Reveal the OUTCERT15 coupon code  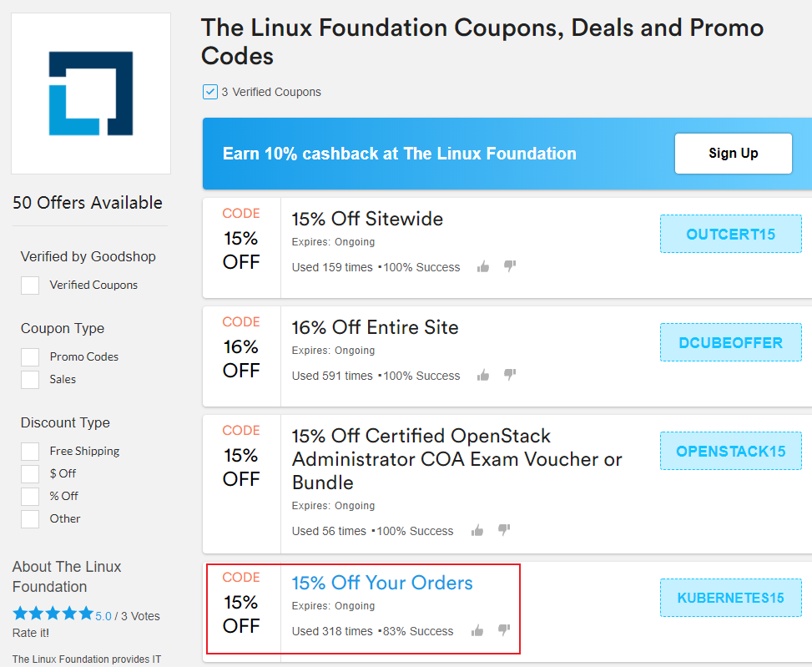pyautogui.click(x=730, y=235)
